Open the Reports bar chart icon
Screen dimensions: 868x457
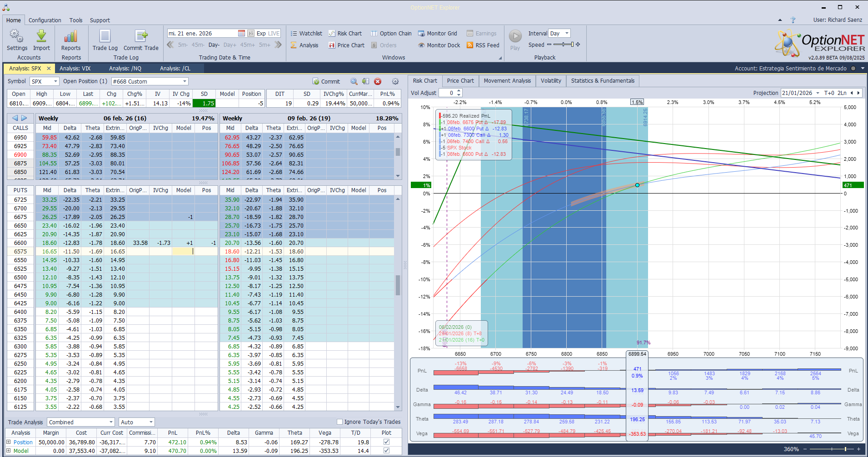click(x=71, y=36)
